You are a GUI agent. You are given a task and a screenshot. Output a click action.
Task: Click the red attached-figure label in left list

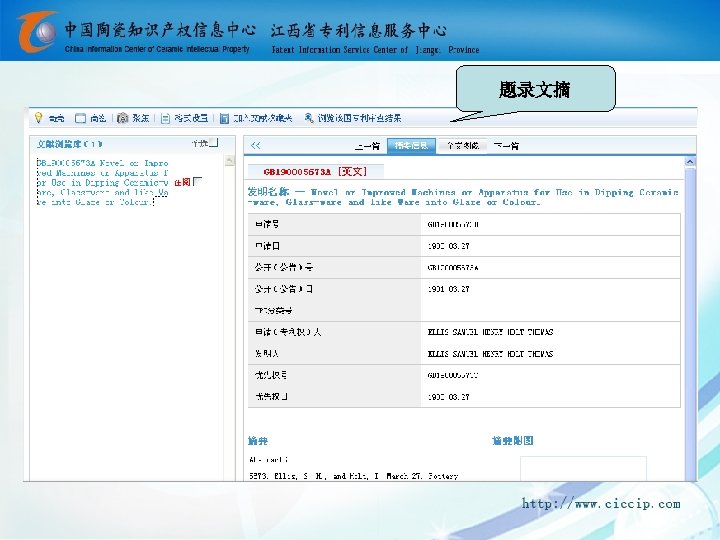[182, 182]
